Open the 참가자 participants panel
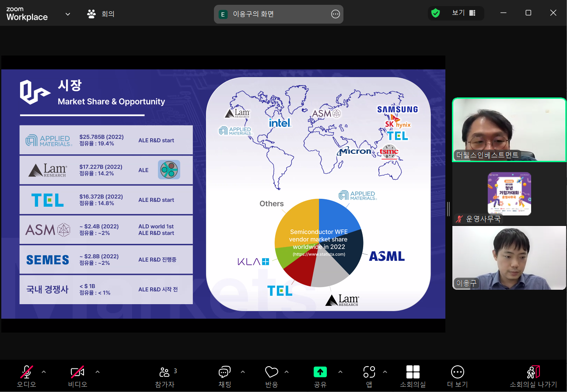The image size is (567, 392). point(165,376)
